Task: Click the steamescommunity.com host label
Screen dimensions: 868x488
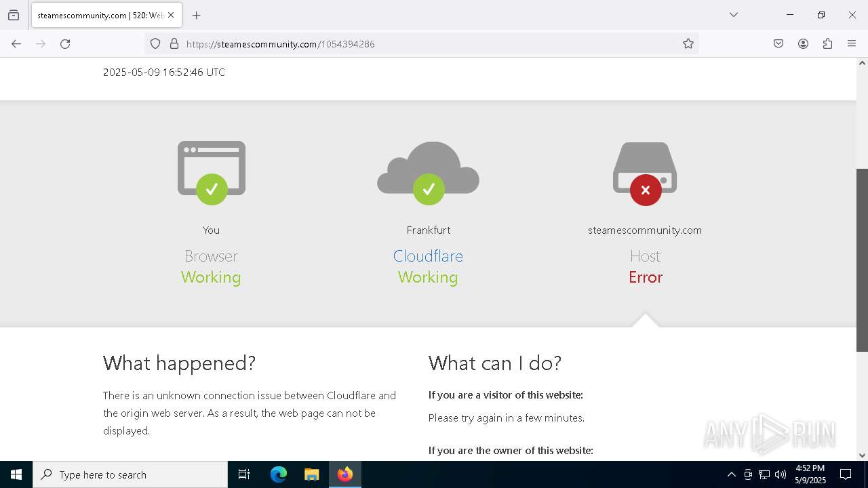Action: click(x=645, y=230)
